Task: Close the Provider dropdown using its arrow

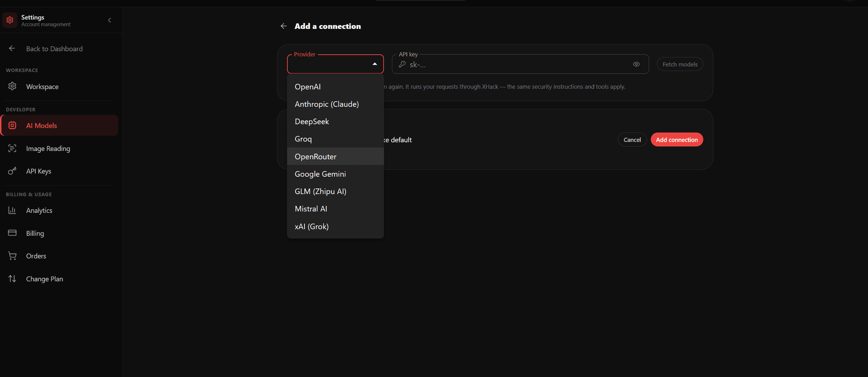Action: point(375,64)
